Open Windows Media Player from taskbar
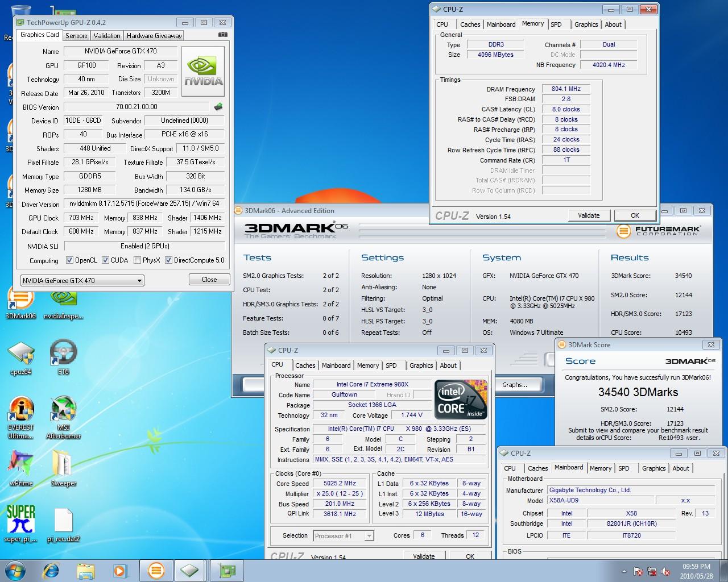 tap(120, 570)
